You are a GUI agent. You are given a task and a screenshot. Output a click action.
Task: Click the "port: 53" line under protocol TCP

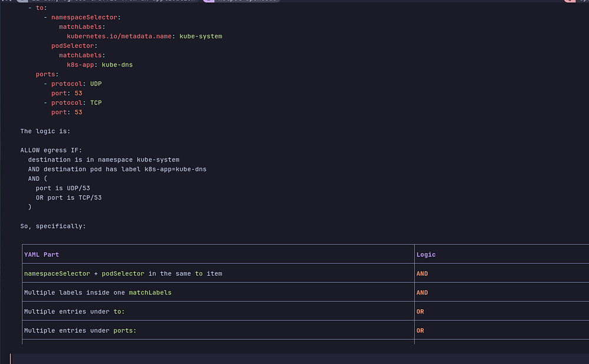click(67, 112)
